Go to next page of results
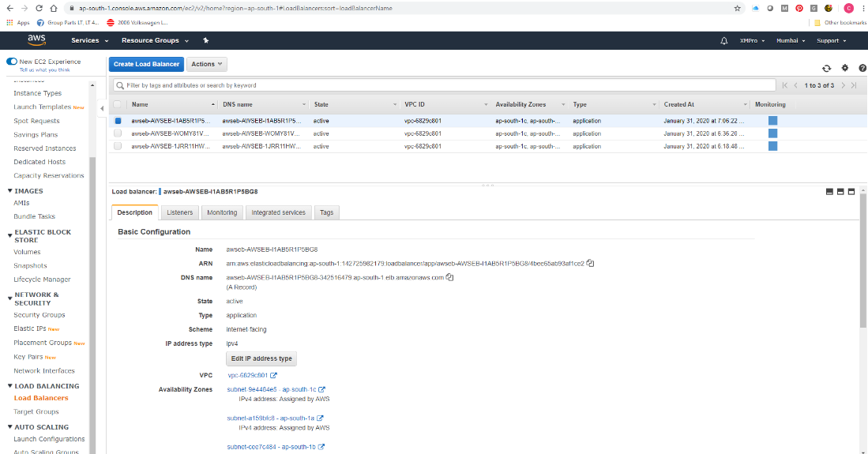Image resolution: width=868 pixels, height=454 pixels. [x=843, y=85]
